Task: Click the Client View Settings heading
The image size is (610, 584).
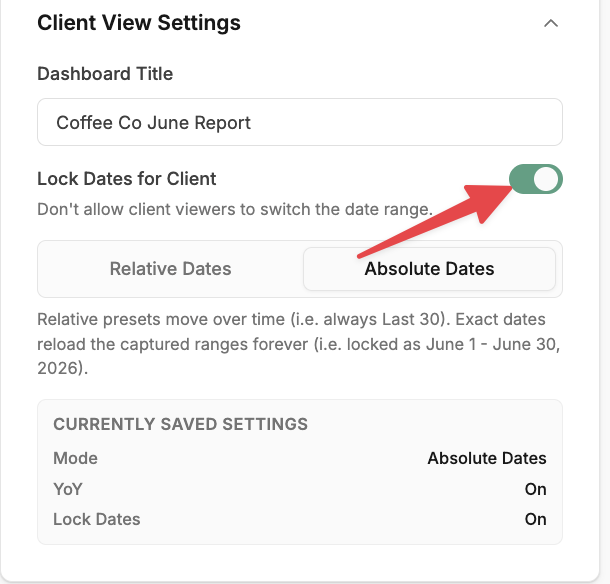Action: 139,23
